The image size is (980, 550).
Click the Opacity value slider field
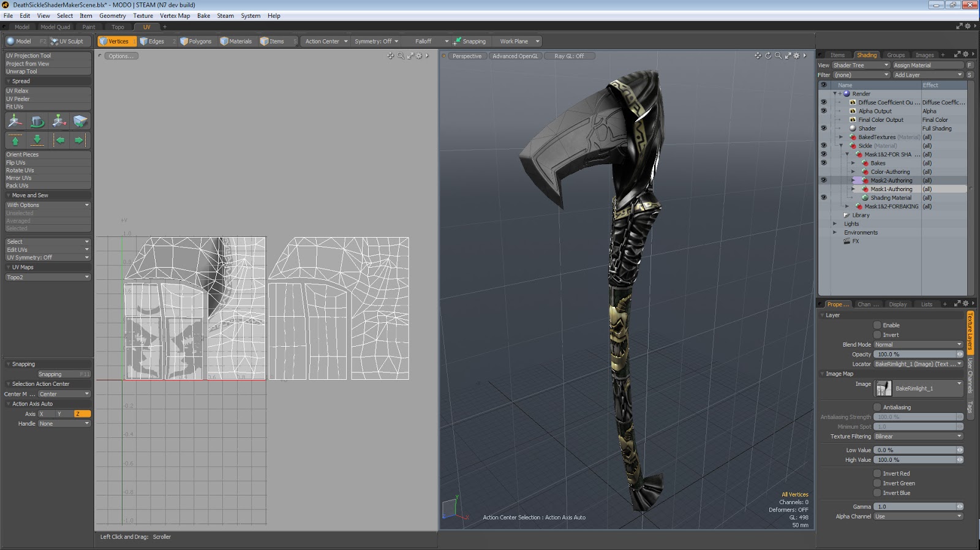[916, 355]
